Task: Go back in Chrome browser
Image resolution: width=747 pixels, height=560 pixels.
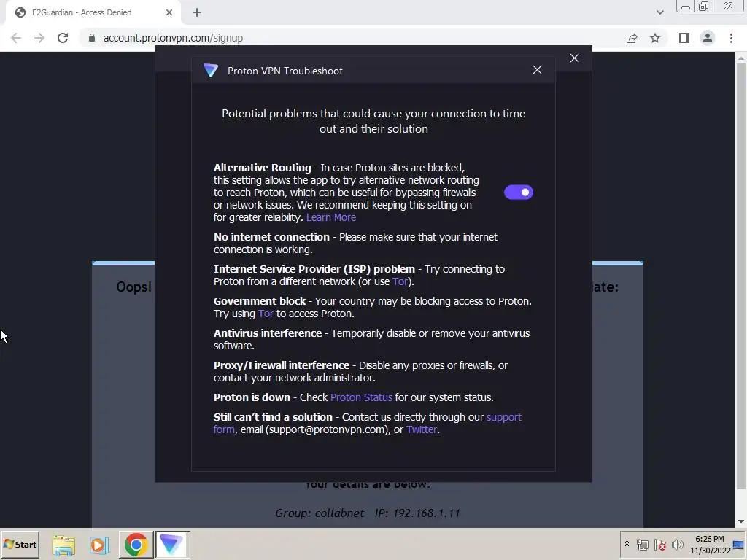Action: [16, 38]
